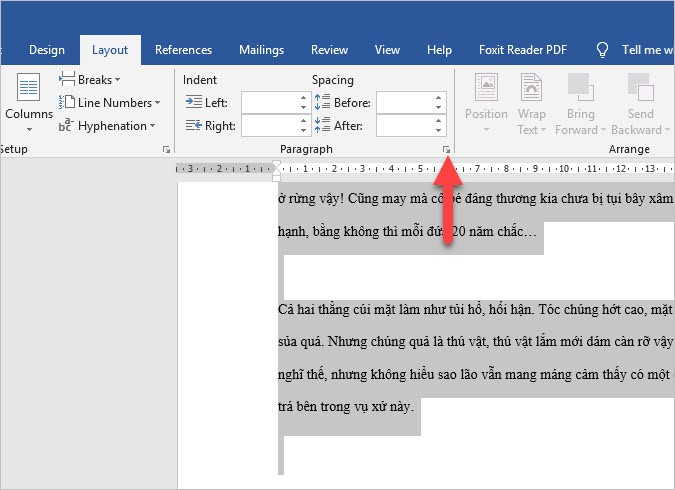Increase Spacing After with up arrow

pyautogui.click(x=439, y=120)
